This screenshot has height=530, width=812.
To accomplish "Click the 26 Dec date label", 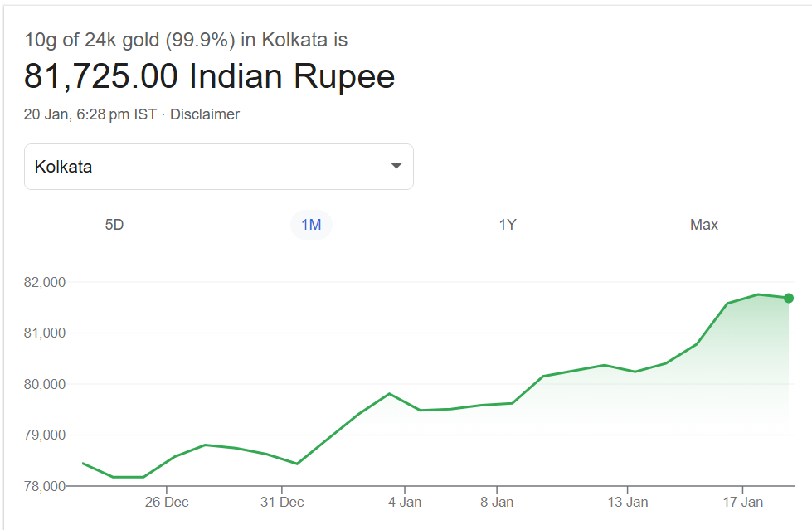I will pos(166,502).
